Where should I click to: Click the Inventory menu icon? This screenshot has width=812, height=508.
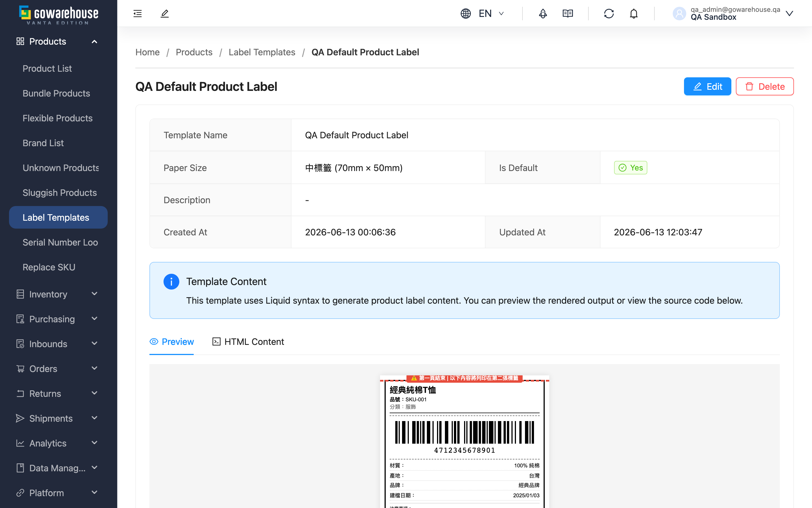20,294
